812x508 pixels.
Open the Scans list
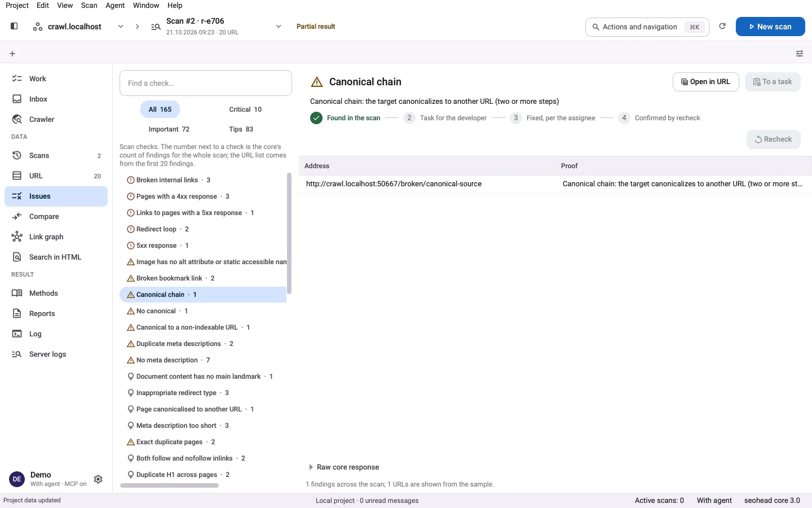click(56, 155)
